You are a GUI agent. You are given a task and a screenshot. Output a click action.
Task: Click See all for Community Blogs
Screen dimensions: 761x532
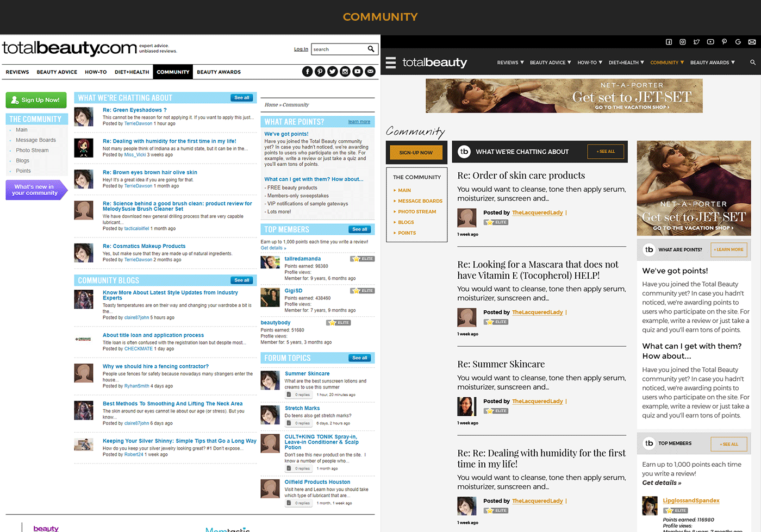pos(242,280)
